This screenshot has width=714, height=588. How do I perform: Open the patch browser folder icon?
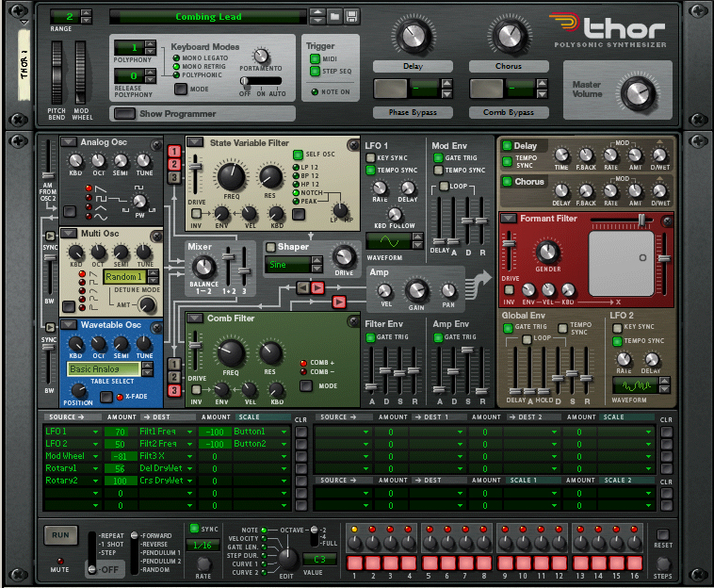(x=334, y=17)
